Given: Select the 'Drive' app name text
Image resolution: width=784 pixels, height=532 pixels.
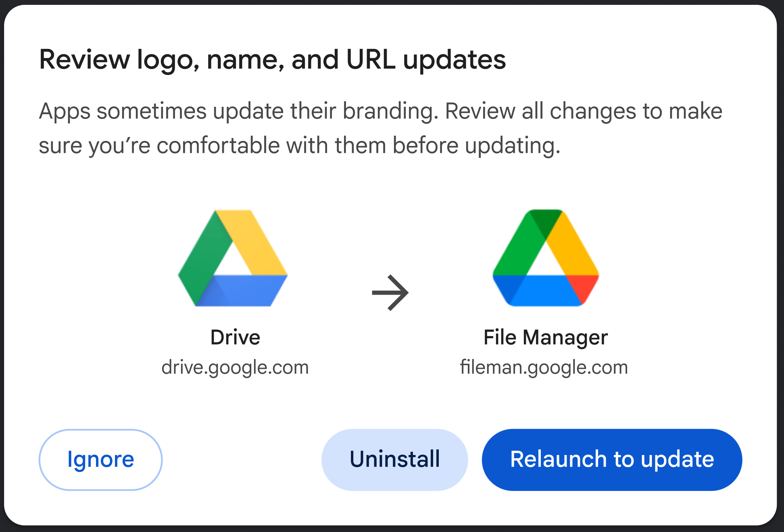Looking at the screenshot, I should point(235,337).
